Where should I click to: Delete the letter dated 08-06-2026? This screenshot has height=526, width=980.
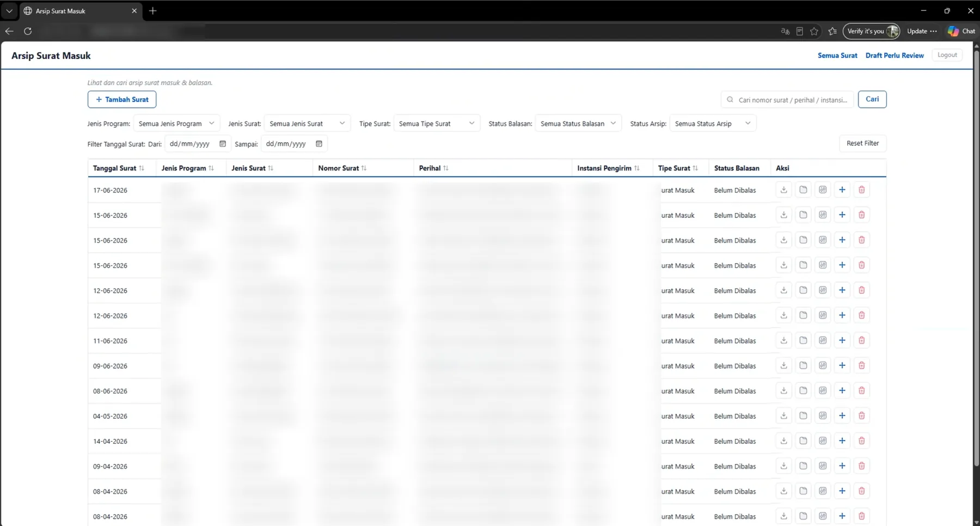point(862,390)
